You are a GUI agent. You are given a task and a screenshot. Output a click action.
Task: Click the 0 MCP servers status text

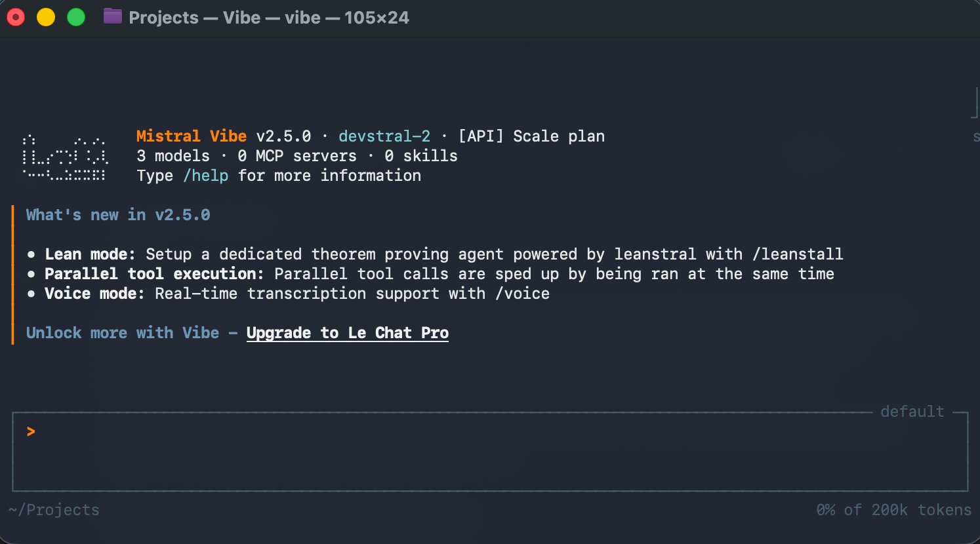[x=296, y=156]
